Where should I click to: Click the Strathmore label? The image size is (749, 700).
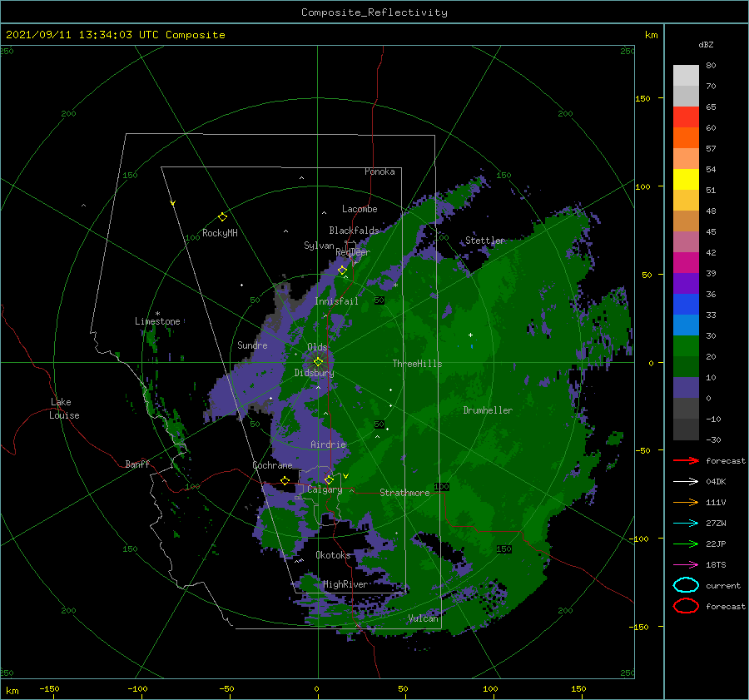404,493
